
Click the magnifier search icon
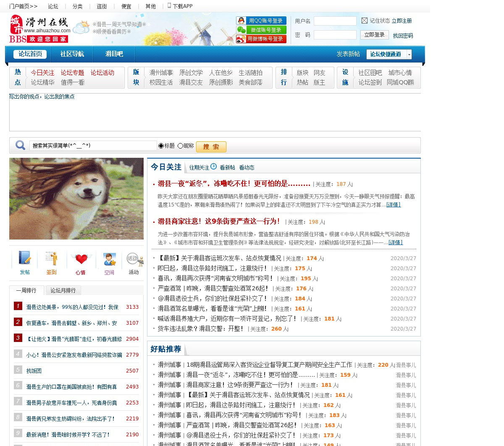20,146
